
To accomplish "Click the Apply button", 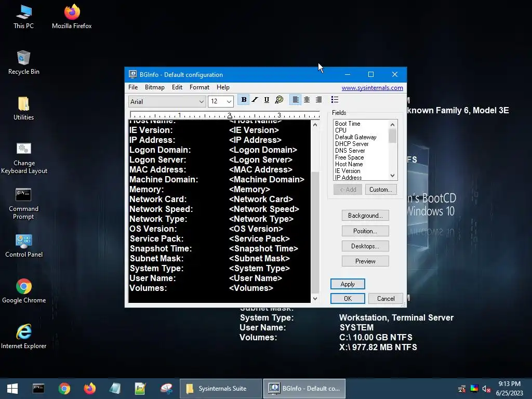I will [348, 284].
